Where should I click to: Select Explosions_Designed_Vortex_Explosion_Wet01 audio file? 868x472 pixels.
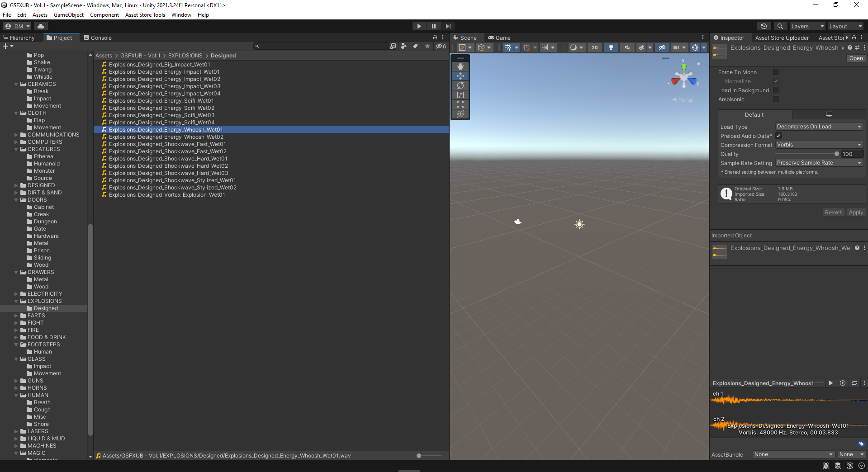[x=167, y=195]
